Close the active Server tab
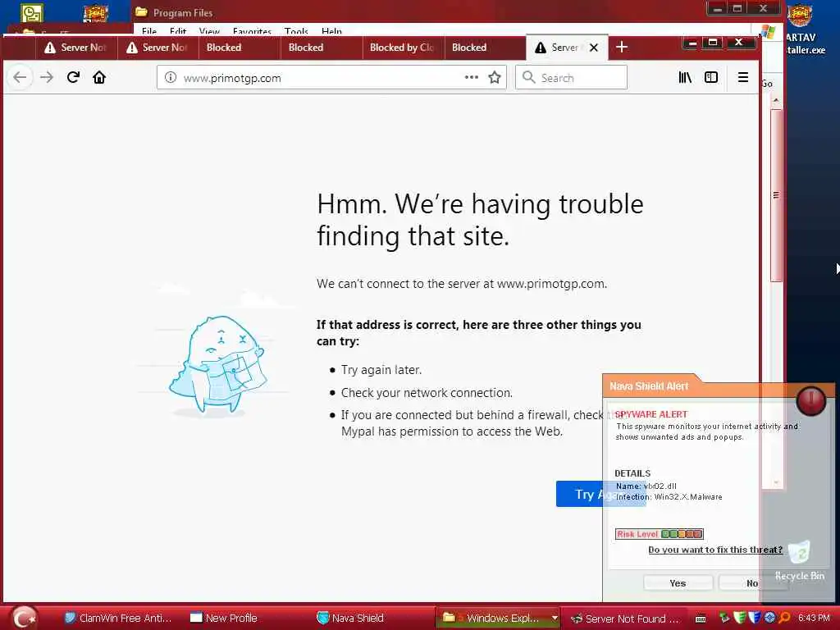Image resolution: width=840 pixels, height=630 pixels. click(x=594, y=47)
